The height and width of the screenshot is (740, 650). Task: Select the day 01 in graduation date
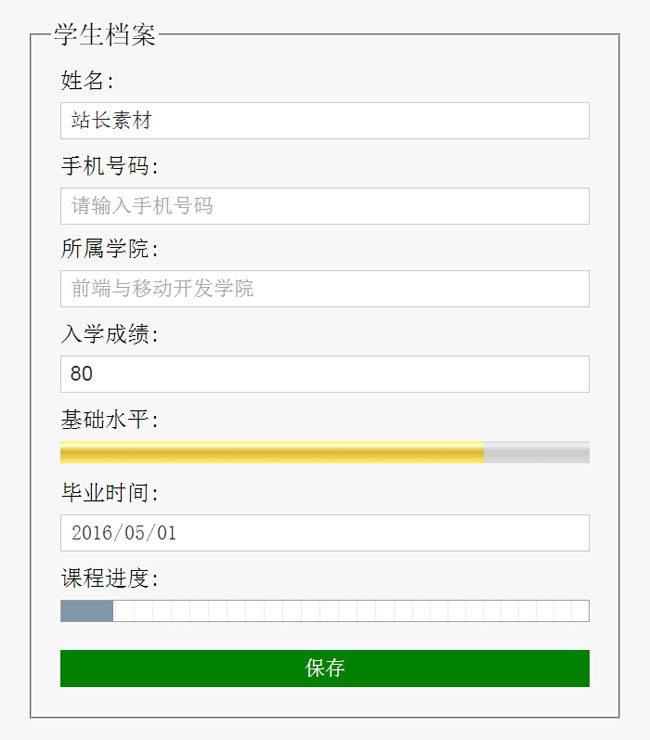(165, 533)
